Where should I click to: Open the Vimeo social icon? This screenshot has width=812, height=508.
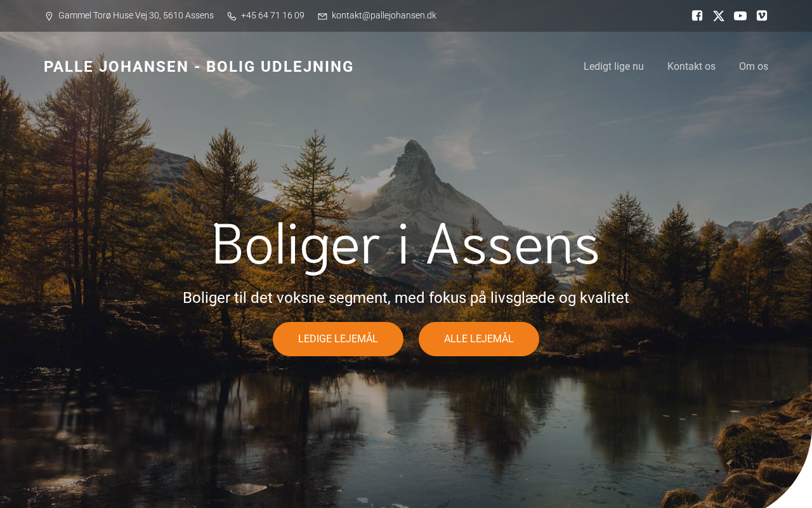point(762,16)
